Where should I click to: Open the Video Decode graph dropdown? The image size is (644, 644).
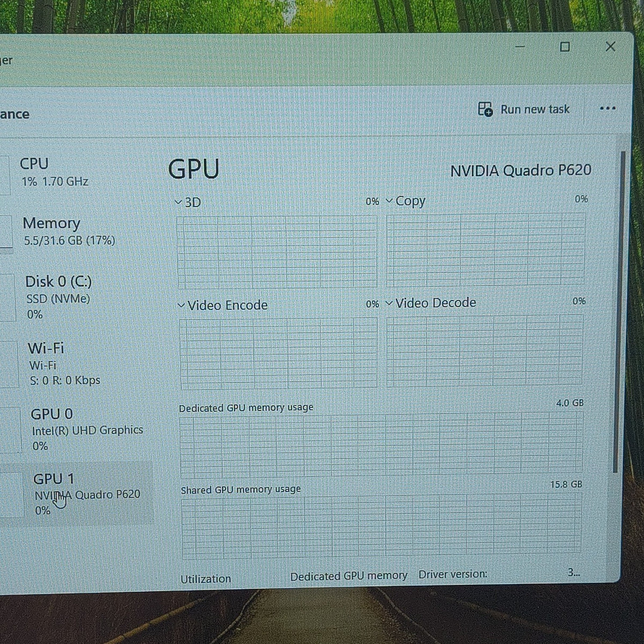431,303
